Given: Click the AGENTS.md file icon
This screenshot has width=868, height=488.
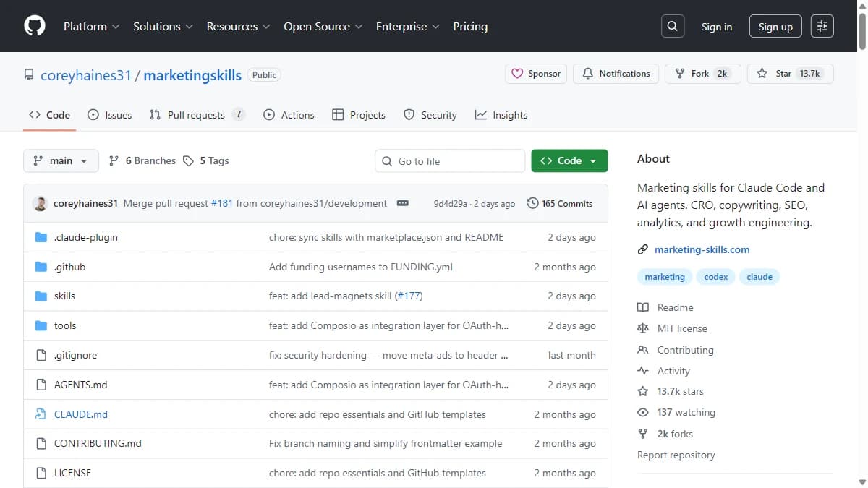Looking at the screenshot, I should tap(41, 385).
